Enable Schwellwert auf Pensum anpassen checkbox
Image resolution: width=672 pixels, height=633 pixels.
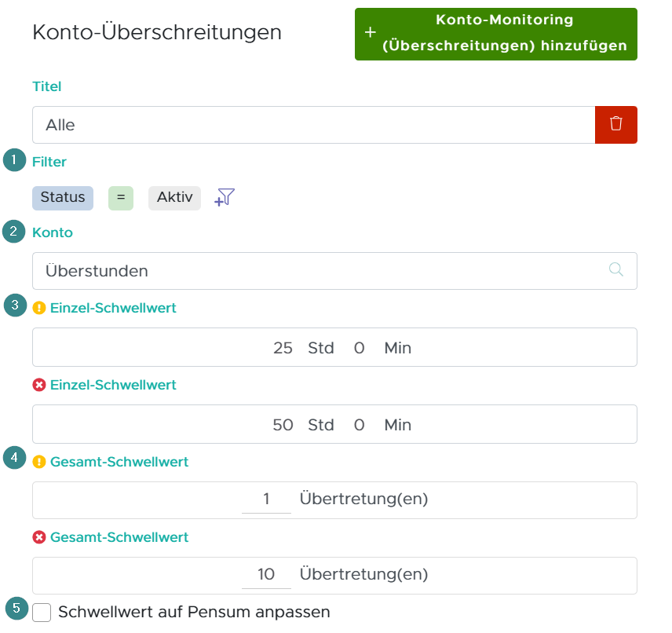click(x=42, y=612)
